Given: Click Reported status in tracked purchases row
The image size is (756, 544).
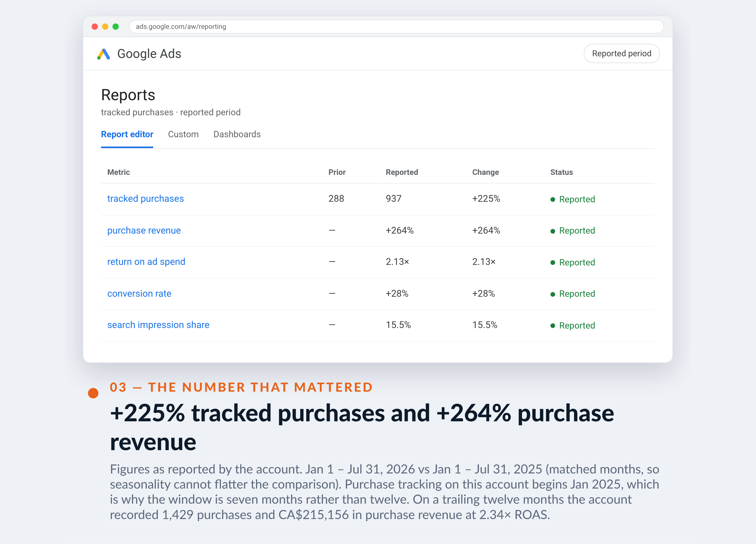Looking at the screenshot, I should [573, 199].
